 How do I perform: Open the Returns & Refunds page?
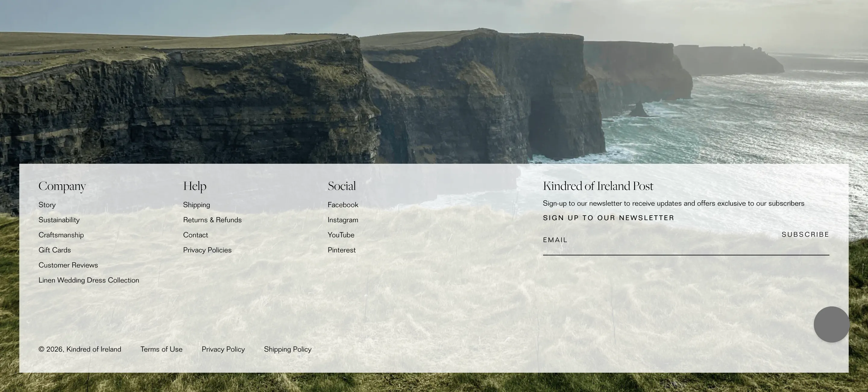(x=212, y=220)
